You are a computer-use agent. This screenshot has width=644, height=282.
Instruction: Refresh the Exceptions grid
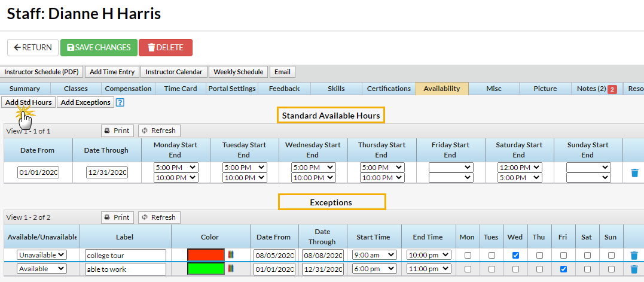pyautogui.click(x=159, y=217)
